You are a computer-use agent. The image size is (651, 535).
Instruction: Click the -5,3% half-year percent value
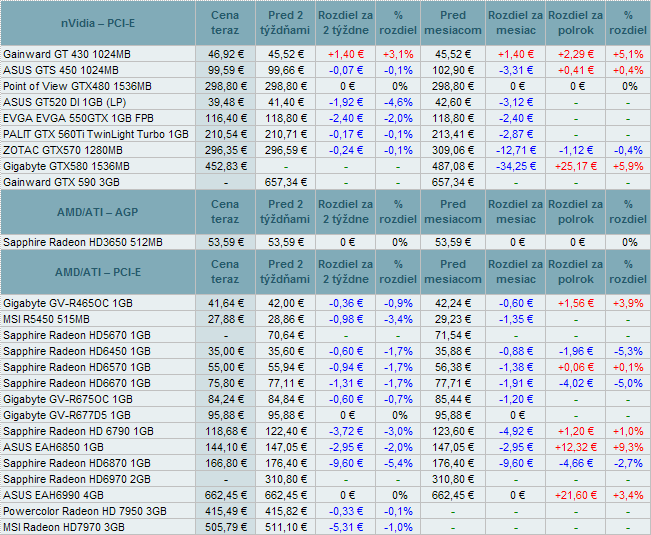pyautogui.click(x=628, y=352)
